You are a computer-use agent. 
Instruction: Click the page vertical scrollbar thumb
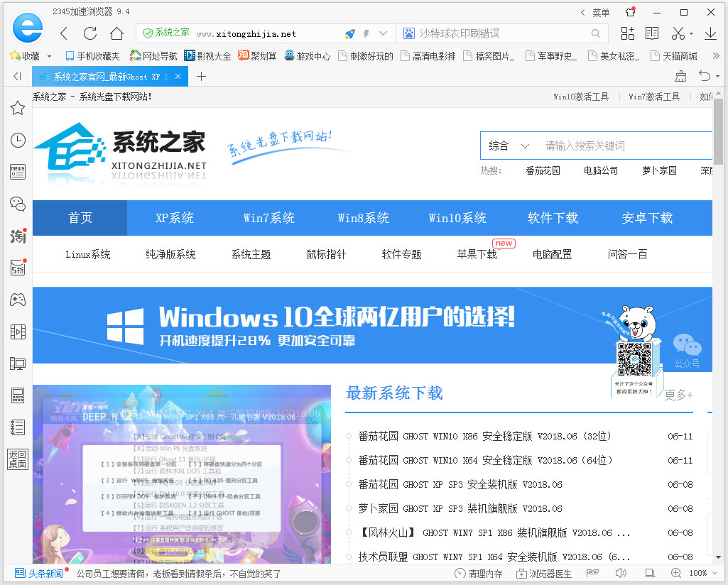coord(718,131)
